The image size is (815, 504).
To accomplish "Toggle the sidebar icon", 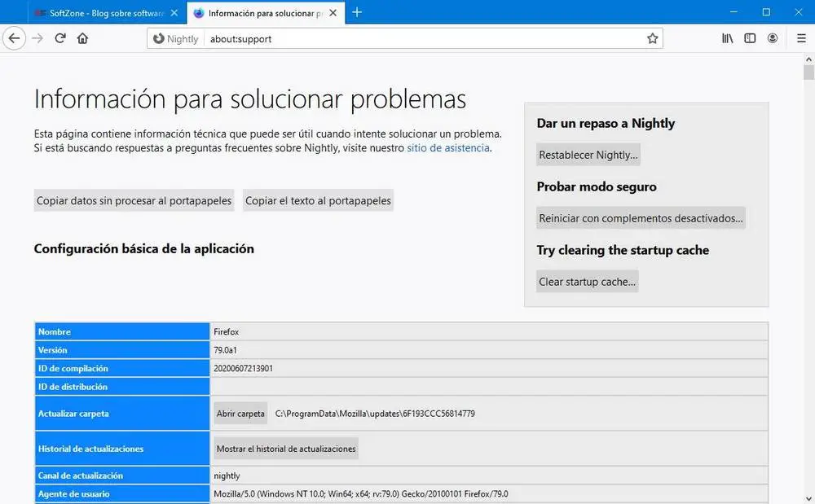I will pyautogui.click(x=750, y=38).
